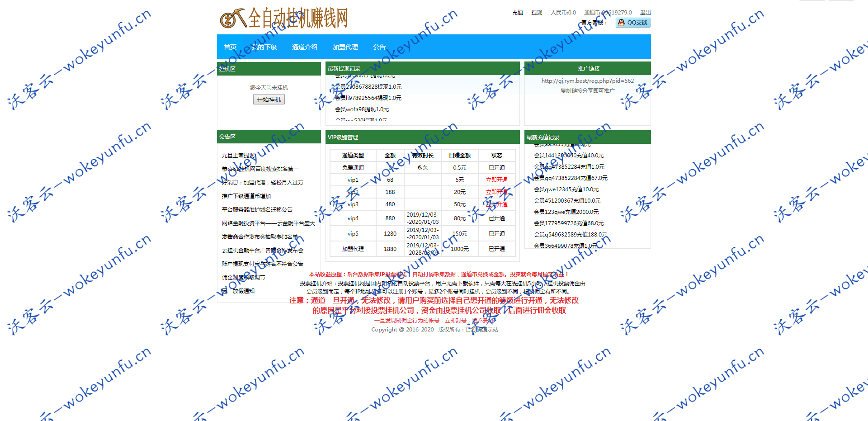868x421 pixels.
Task: Open announcement 推广下级通道币增加
Action: pyautogui.click(x=246, y=196)
